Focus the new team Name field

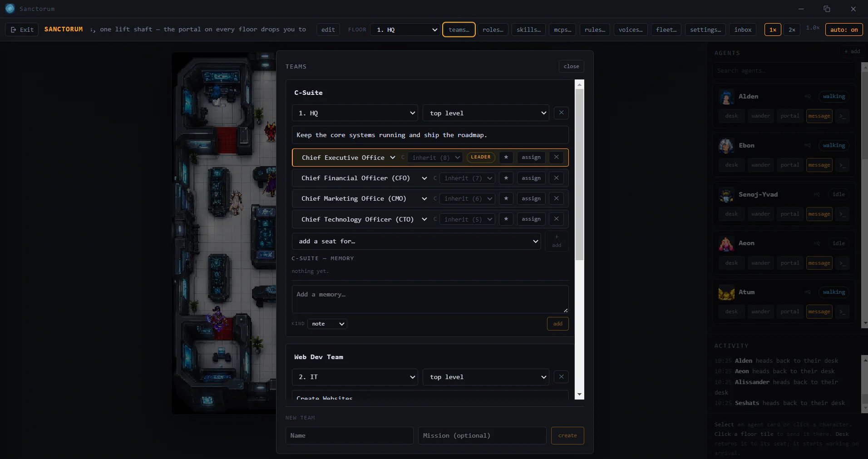[349, 435]
